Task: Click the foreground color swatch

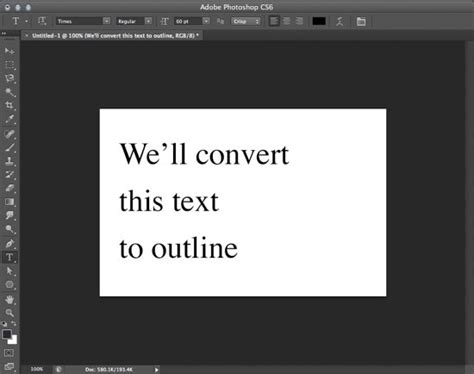Action: click(x=7, y=334)
